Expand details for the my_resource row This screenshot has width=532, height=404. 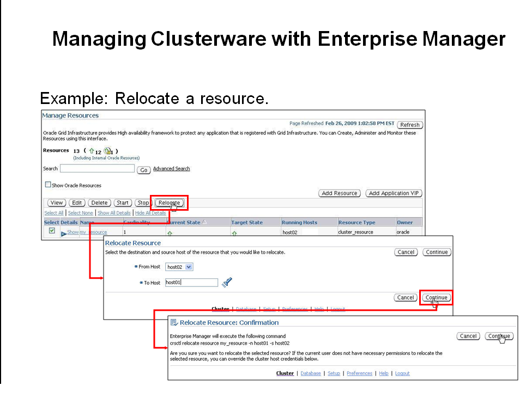[73, 231]
